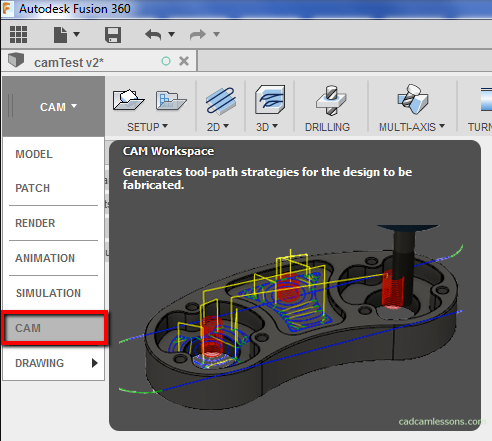Click the New Folder setup icon
Viewport: 492px width, 441px height.
tap(171, 100)
